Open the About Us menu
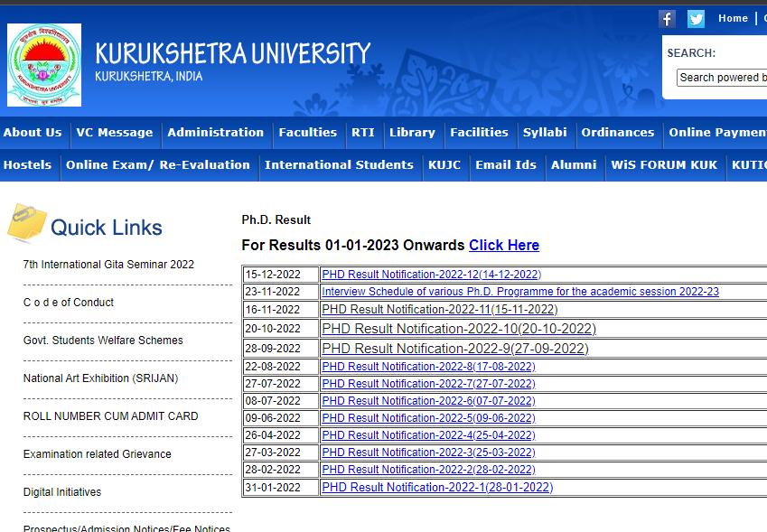767x532 pixels. click(x=33, y=133)
